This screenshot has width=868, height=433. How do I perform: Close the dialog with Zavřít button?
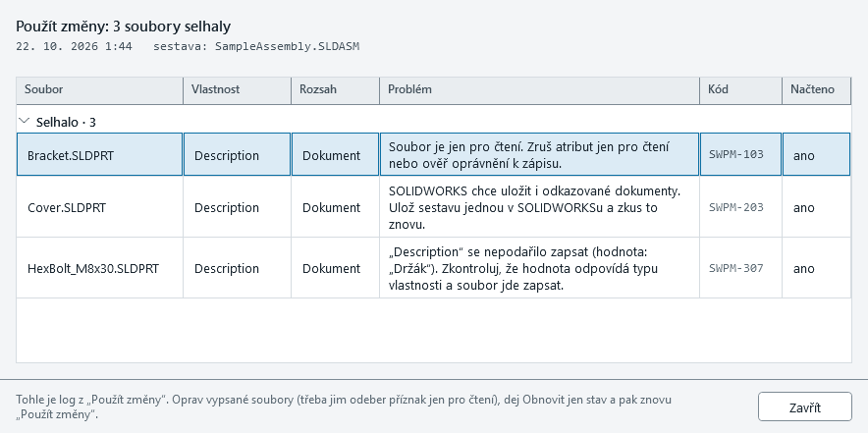coord(804,406)
